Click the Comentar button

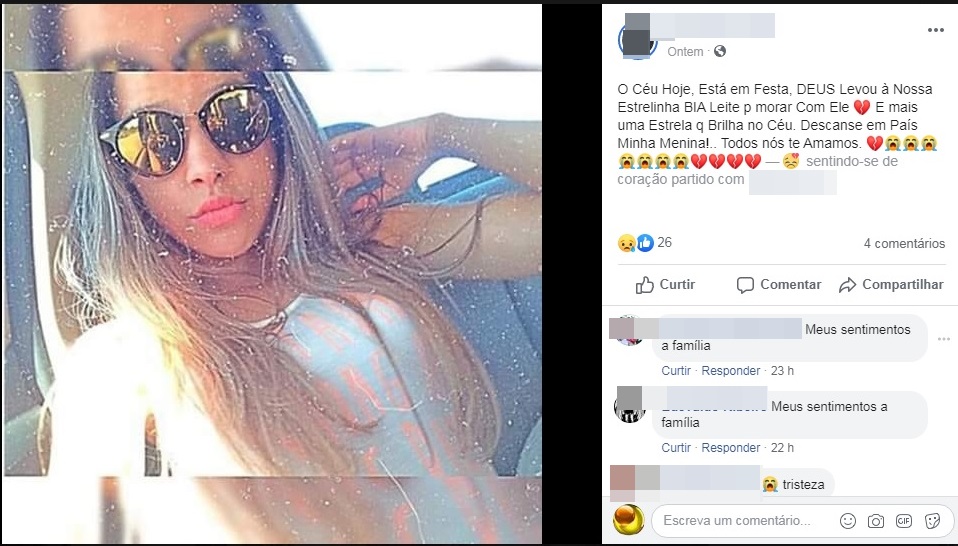779,285
